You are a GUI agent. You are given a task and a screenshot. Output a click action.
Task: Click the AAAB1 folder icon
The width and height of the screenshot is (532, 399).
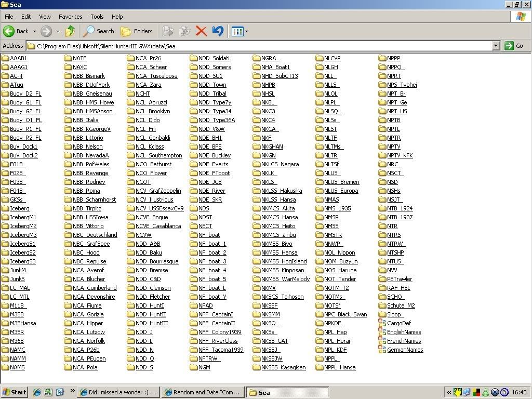[5, 58]
